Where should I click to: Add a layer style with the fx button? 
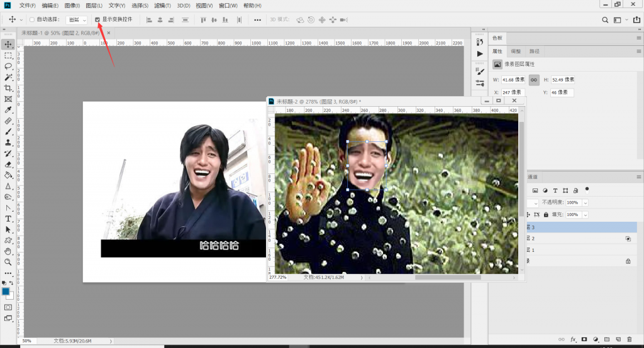[573, 339]
